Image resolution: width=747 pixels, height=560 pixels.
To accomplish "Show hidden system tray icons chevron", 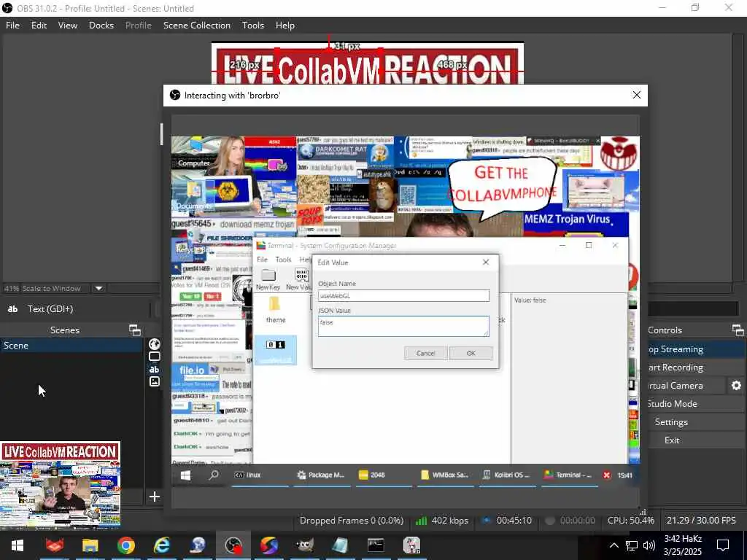I will point(614,545).
